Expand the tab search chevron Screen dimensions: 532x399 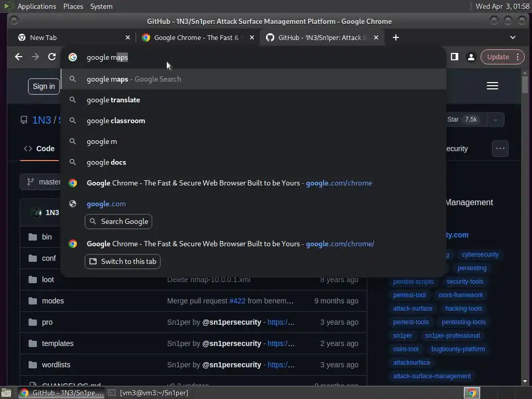point(513,37)
